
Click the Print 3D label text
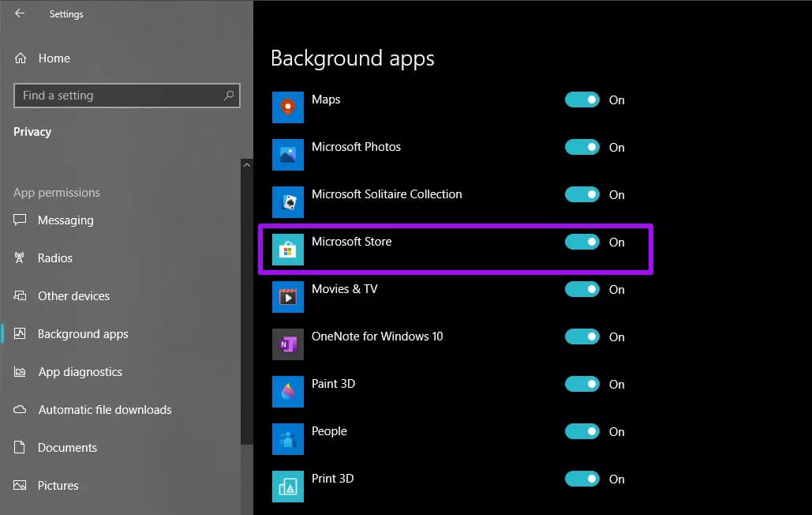pos(332,478)
